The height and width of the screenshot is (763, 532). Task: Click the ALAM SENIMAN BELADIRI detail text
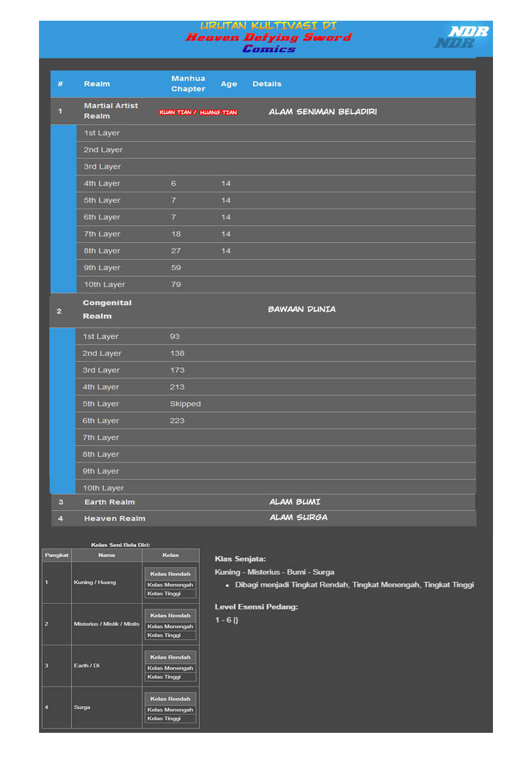pos(323,111)
